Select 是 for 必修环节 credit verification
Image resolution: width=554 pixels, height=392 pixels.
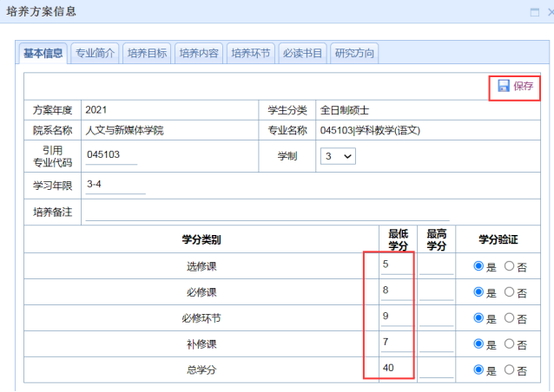coord(478,318)
